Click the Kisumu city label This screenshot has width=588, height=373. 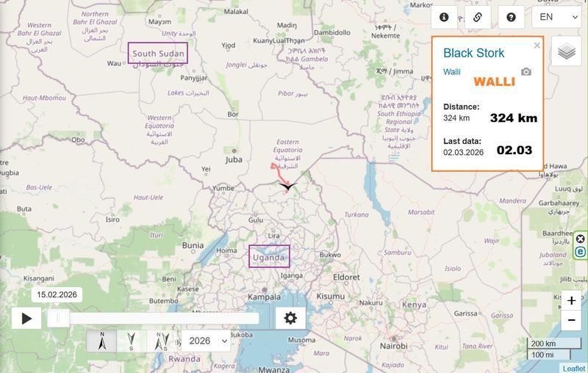pyautogui.click(x=330, y=296)
